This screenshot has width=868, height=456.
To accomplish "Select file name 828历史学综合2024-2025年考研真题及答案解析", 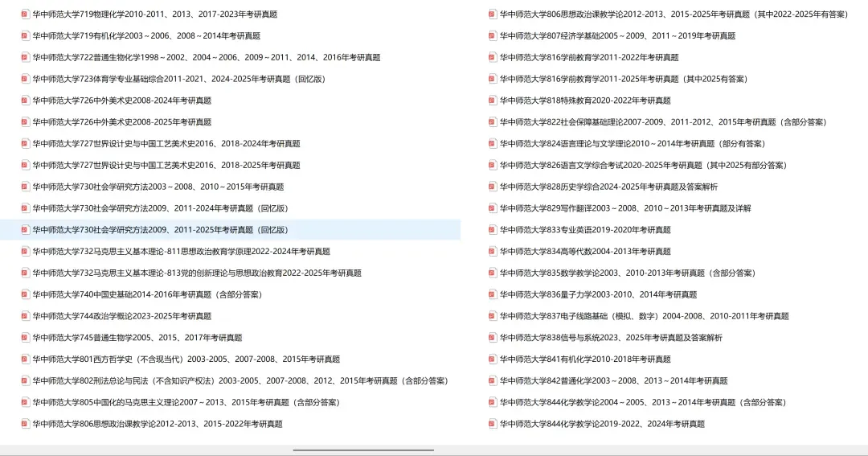I will pyautogui.click(x=609, y=187).
